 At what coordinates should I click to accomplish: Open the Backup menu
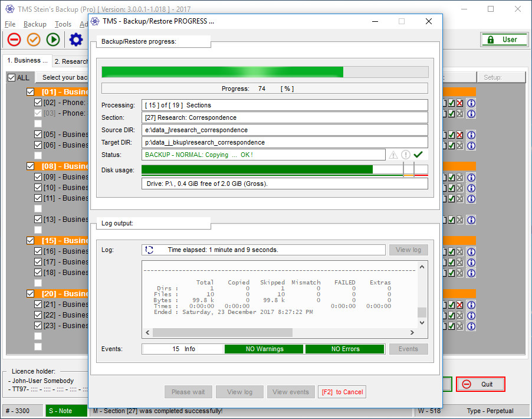point(35,24)
